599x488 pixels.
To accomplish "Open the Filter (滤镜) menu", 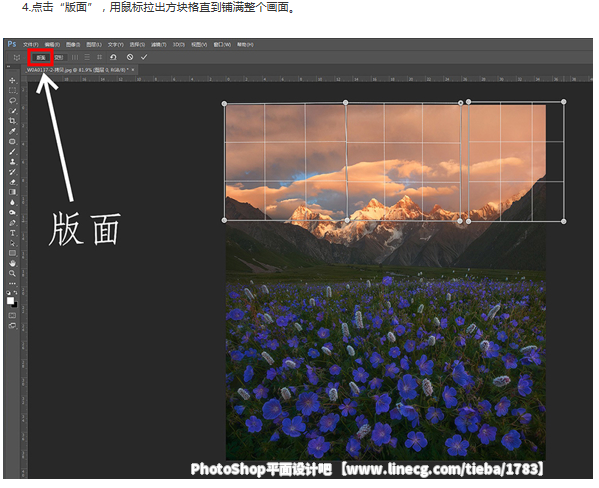I will (159, 44).
